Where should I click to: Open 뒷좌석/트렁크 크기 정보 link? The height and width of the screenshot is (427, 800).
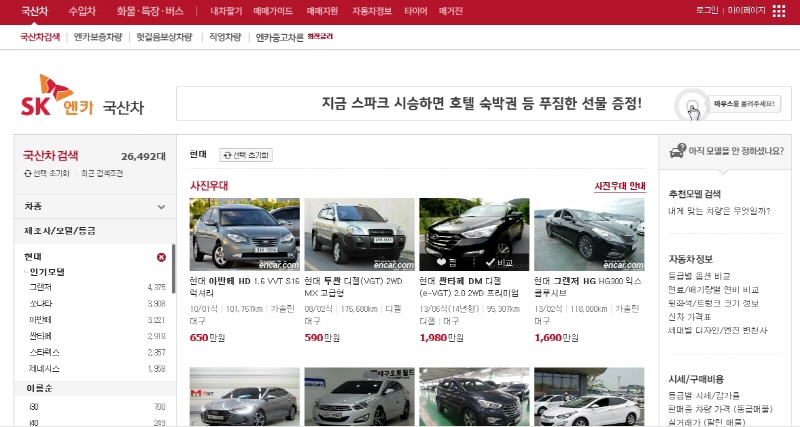713,304
